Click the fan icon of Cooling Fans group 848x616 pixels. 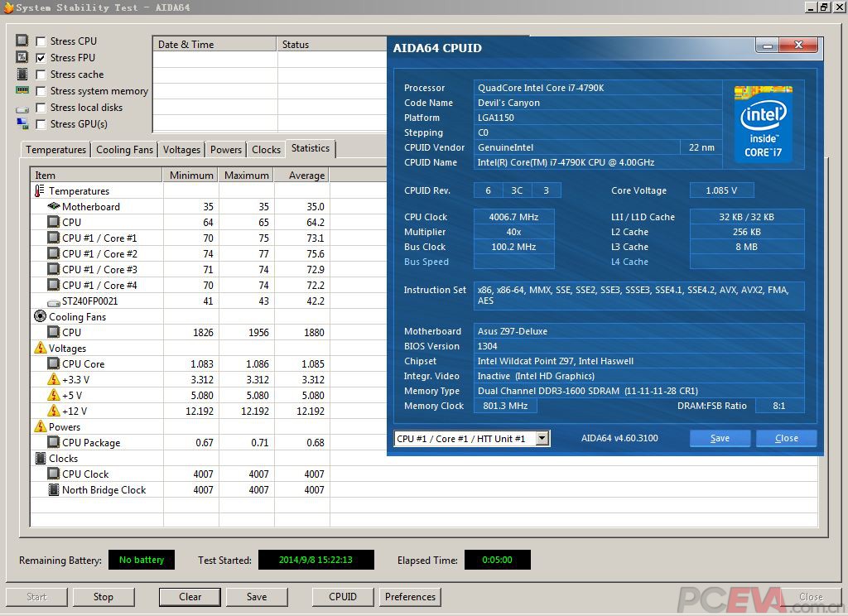(x=40, y=315)
